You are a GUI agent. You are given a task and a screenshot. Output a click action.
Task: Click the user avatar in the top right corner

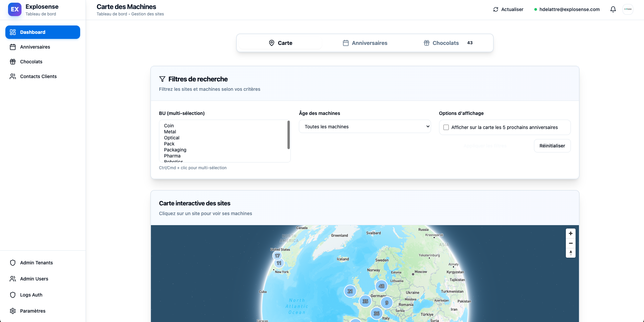[628, 9]
